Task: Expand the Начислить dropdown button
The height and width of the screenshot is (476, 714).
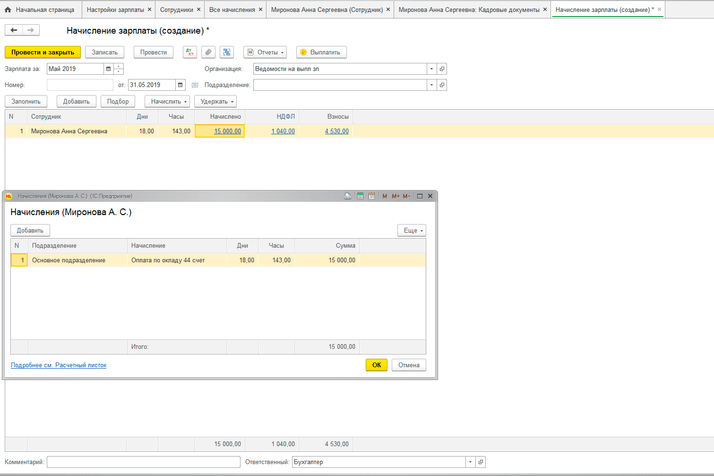Action: [x=166, y=101]
